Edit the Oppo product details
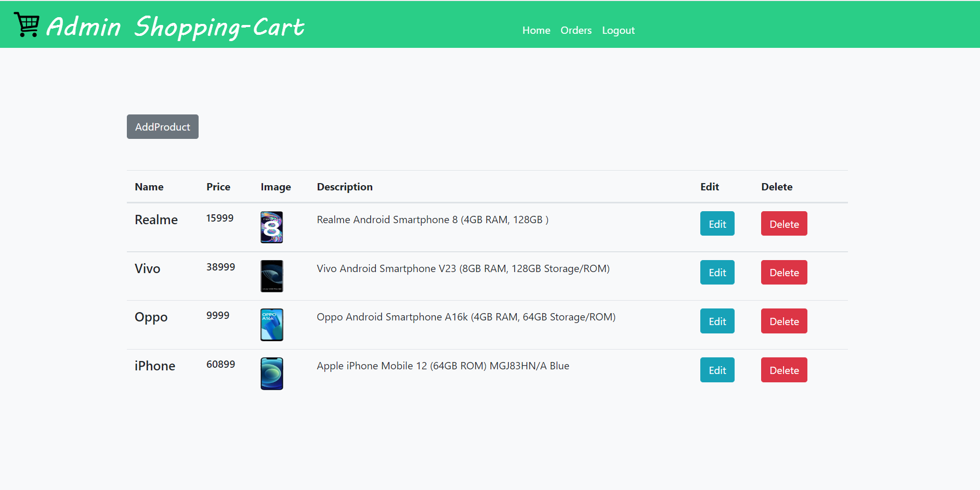Screen dimensions: 980x490 (717, 321)
